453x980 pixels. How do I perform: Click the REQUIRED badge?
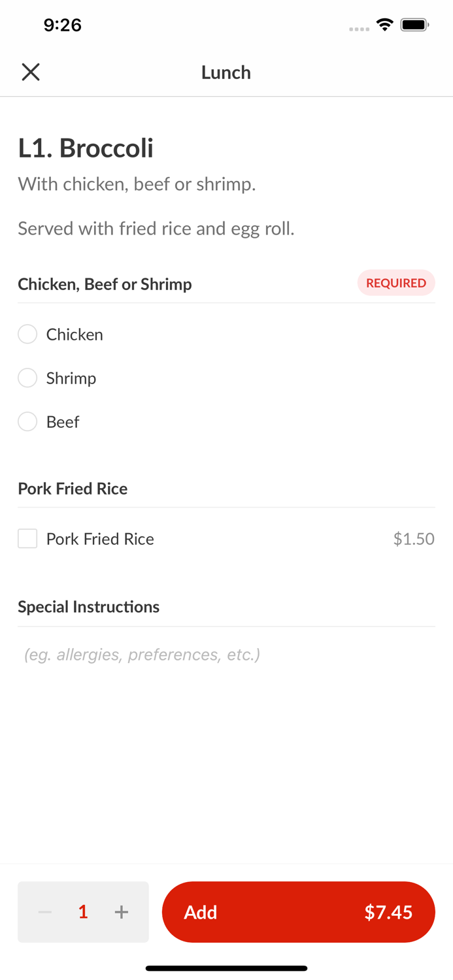pos(395,283)
